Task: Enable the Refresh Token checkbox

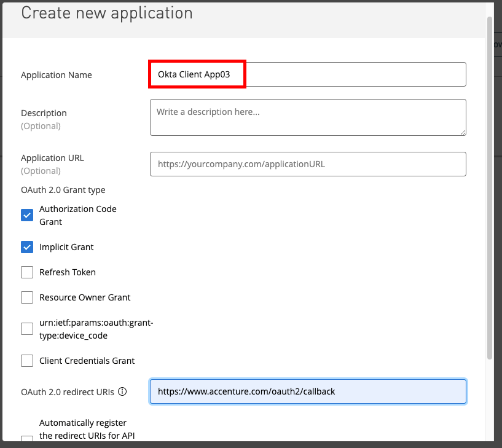Action: coord(27,272)
